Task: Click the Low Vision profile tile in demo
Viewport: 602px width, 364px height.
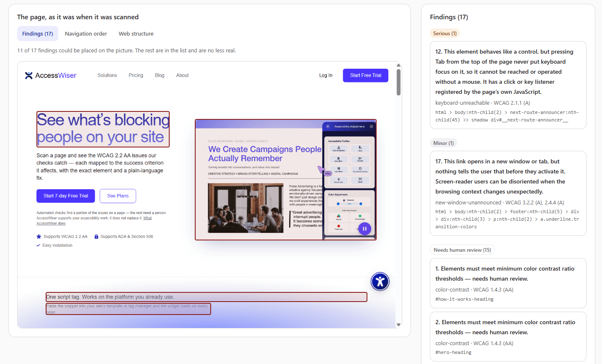Action: click(338, 170)
